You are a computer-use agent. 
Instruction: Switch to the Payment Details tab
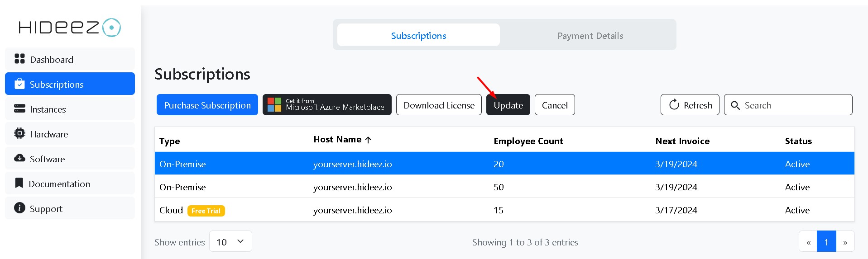coord(590,35)
